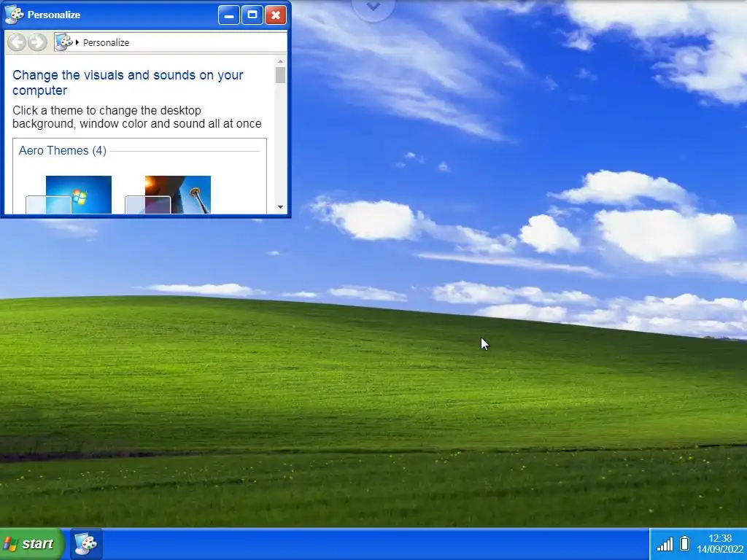Click the network signal tray icon

[665, 544]
